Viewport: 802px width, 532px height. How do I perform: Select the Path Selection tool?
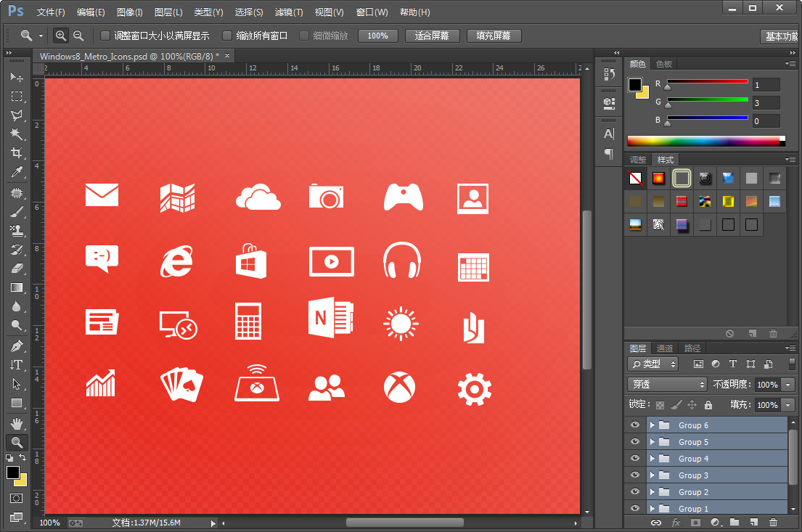pyautogui.click(x=17, y=384)
